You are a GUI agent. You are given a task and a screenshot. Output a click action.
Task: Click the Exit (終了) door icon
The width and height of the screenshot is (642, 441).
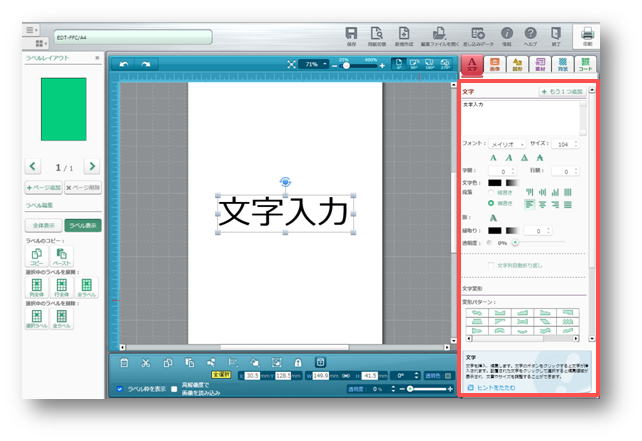tap(556, 33)
